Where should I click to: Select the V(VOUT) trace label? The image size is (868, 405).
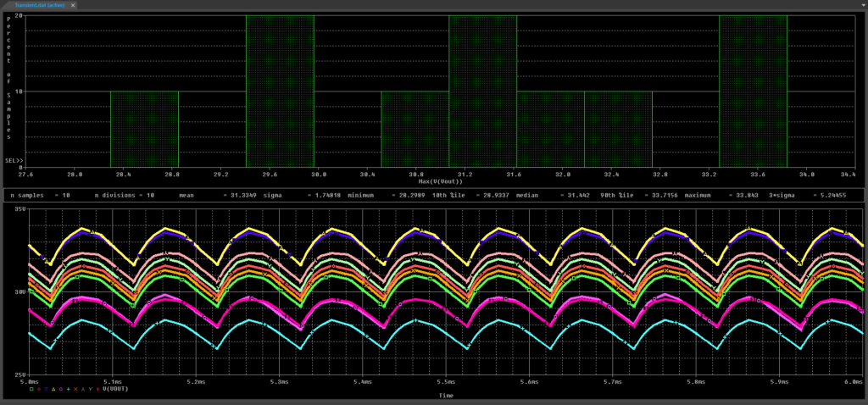tap(115, 389)
